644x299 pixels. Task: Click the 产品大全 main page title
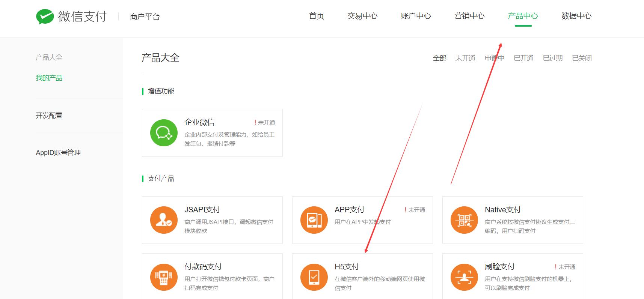160,58
